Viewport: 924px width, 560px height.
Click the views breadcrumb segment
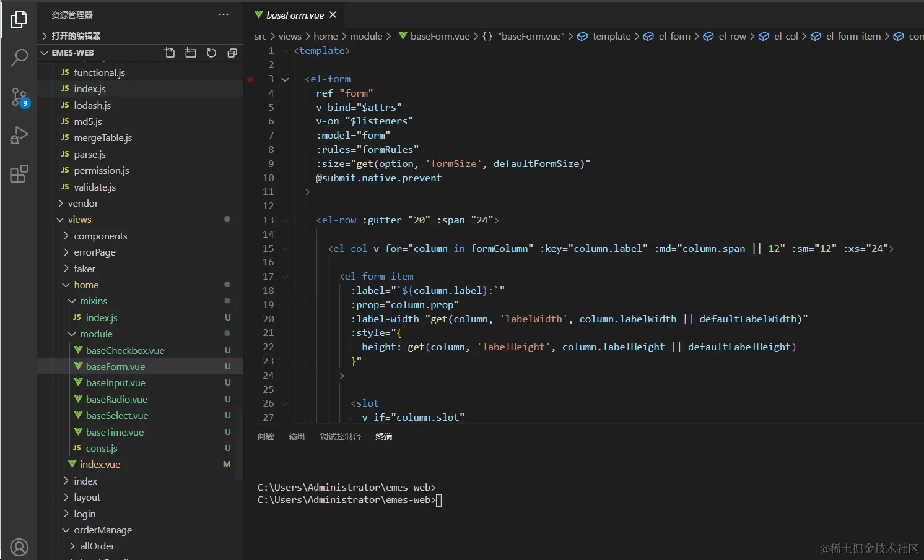coord(290,37)
